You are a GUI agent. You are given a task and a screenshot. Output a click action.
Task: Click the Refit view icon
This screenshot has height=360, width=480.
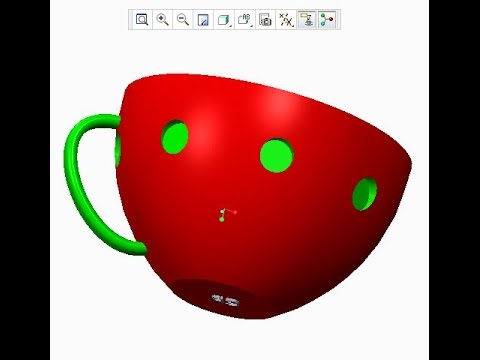click(142, 20)
